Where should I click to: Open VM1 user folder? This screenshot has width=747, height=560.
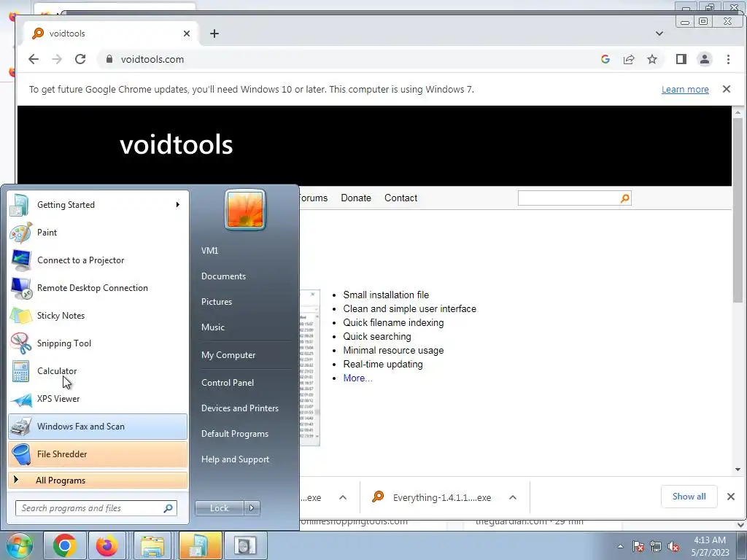[209, 251]
